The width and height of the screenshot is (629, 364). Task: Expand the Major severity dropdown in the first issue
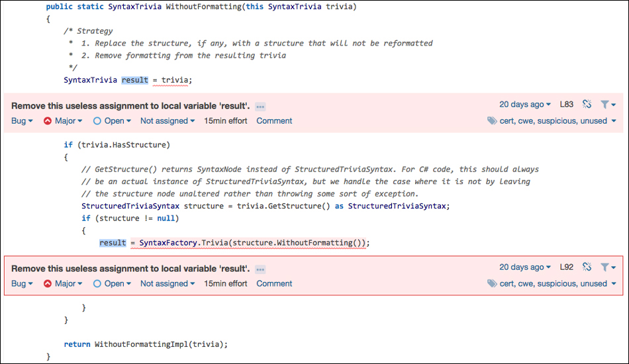(x=63, y=120)
